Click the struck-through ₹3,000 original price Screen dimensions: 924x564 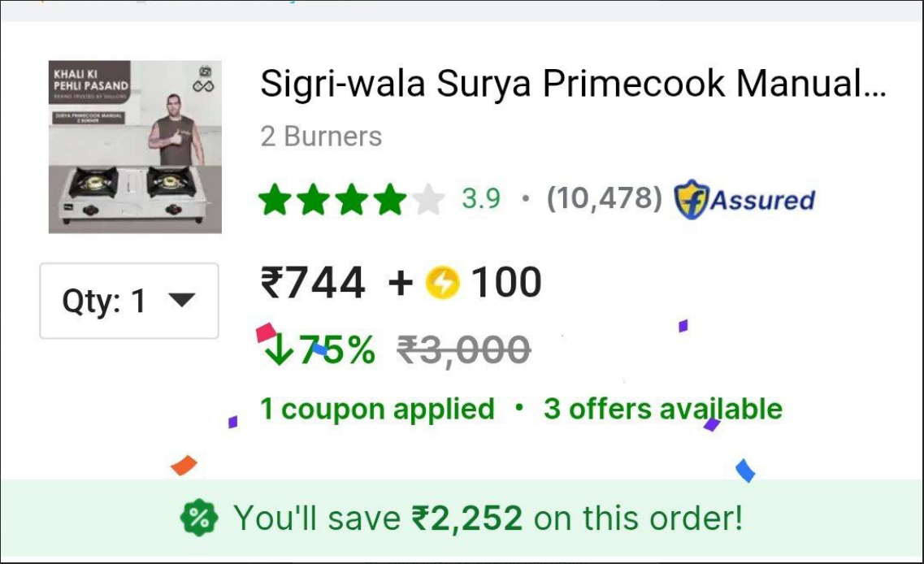point(464,350)
